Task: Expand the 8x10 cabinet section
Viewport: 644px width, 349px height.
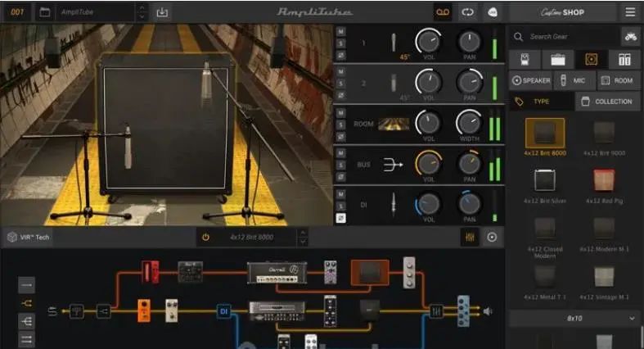Action: click(631, 318)
